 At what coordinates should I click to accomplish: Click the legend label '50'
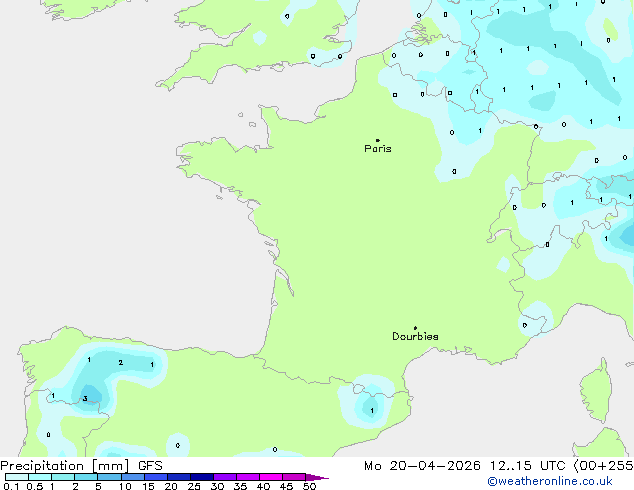point(309,486)
